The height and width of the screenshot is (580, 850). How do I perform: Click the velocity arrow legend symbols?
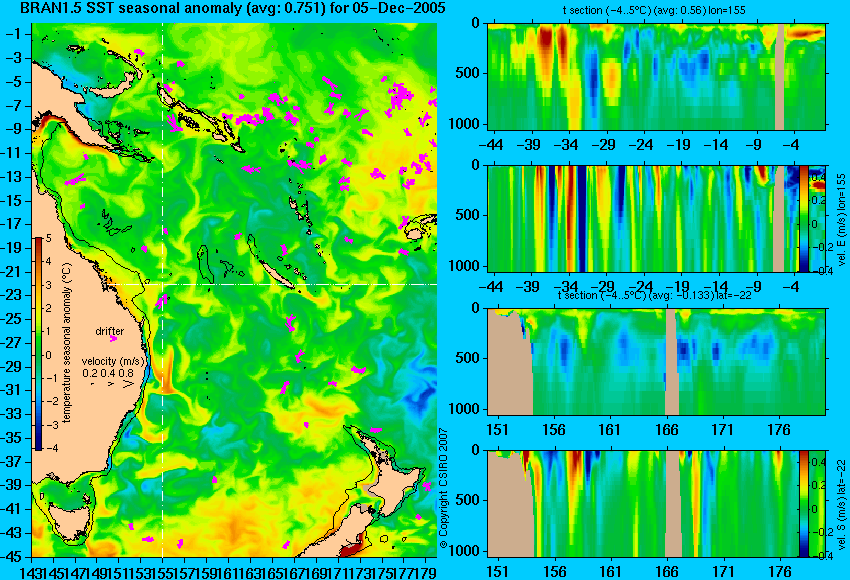(x=113, y=384)
